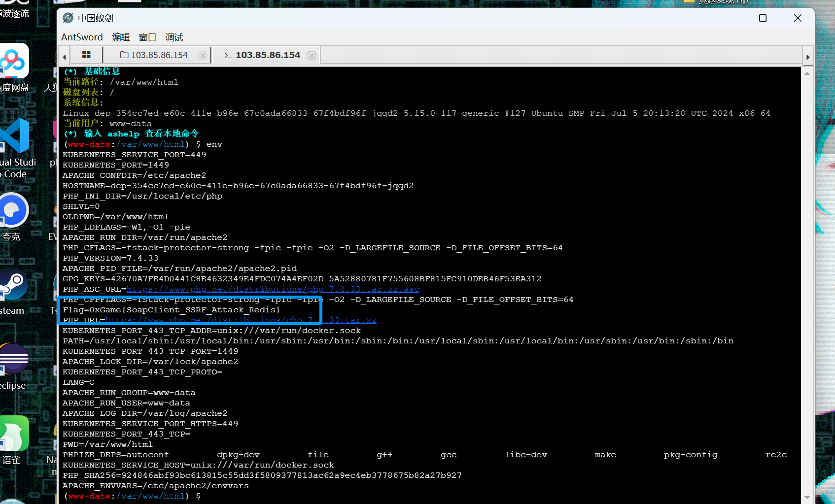Launch Steam from the desktop
The image size is (835, 504).
click(14, 285)
